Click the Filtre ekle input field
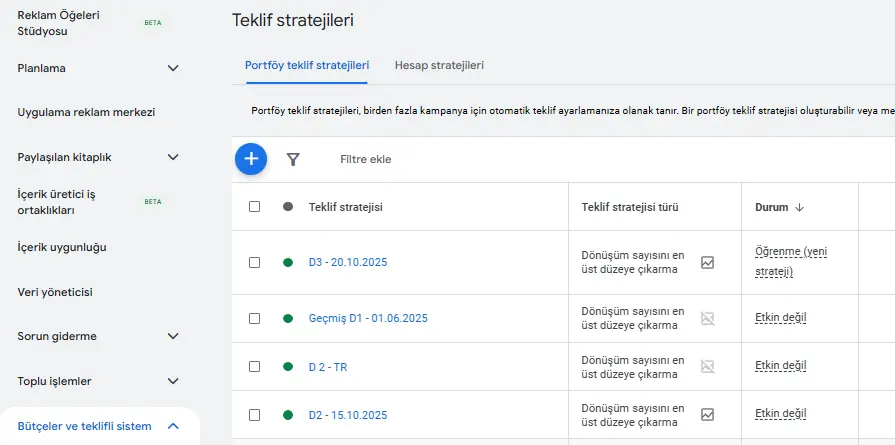Screen dimensions: 895x445 tap(366, 159)
